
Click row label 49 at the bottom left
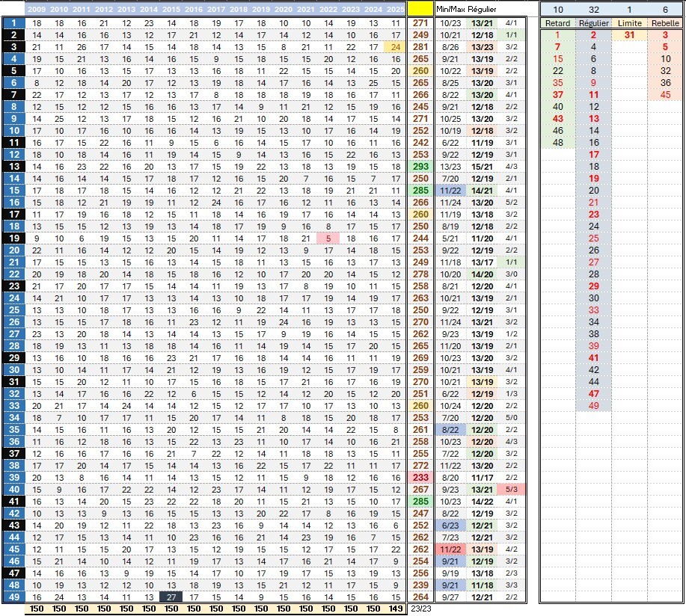click(13, 596)
